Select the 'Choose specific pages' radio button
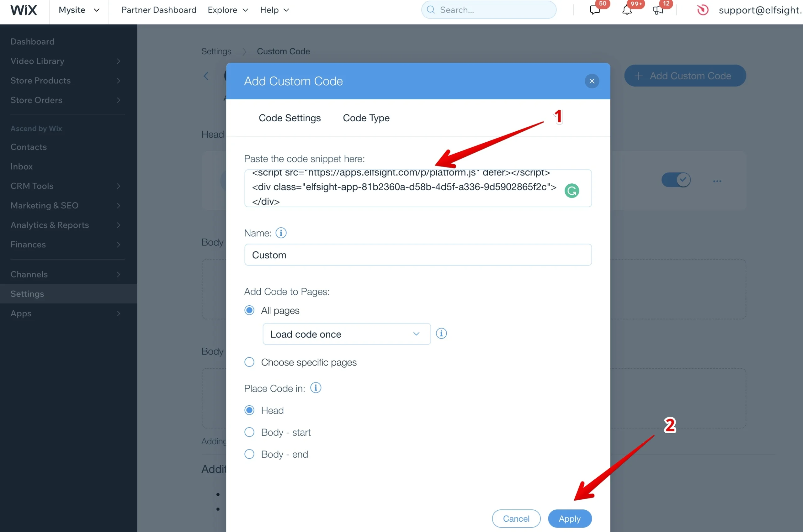The width and height of the screenshot is (803, 532). tap(250, 362)
